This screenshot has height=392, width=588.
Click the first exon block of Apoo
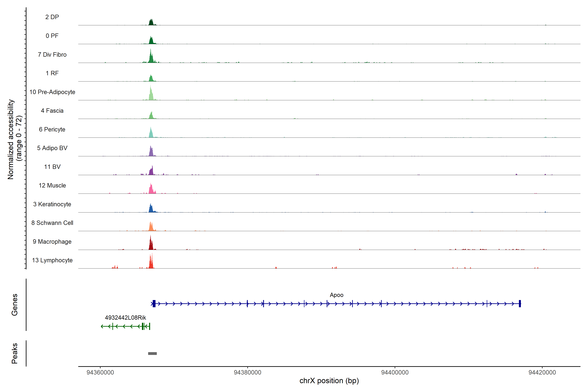click(x=154, y=303)
